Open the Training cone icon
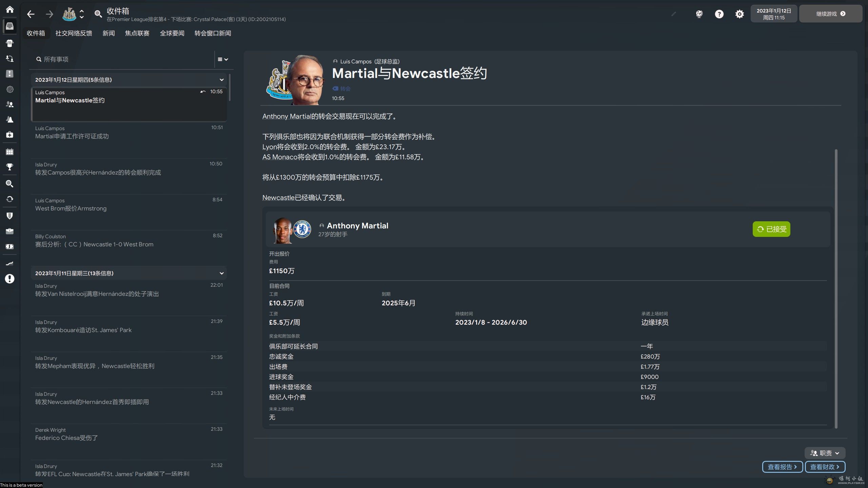 9,120
